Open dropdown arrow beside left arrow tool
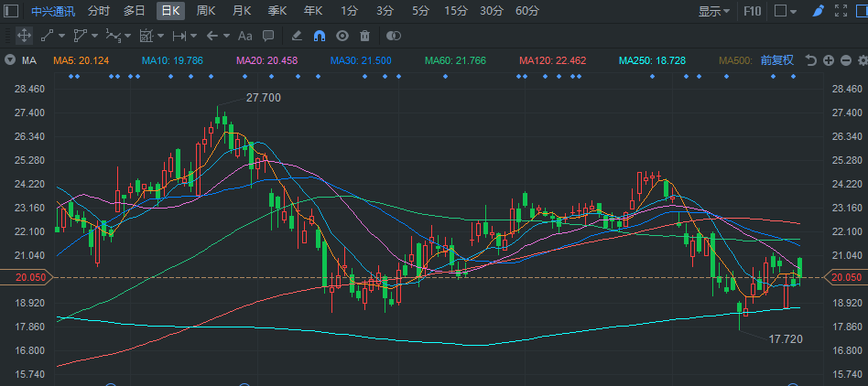The height and width of the screenshot is (386, 868). [x=226, y=36]
